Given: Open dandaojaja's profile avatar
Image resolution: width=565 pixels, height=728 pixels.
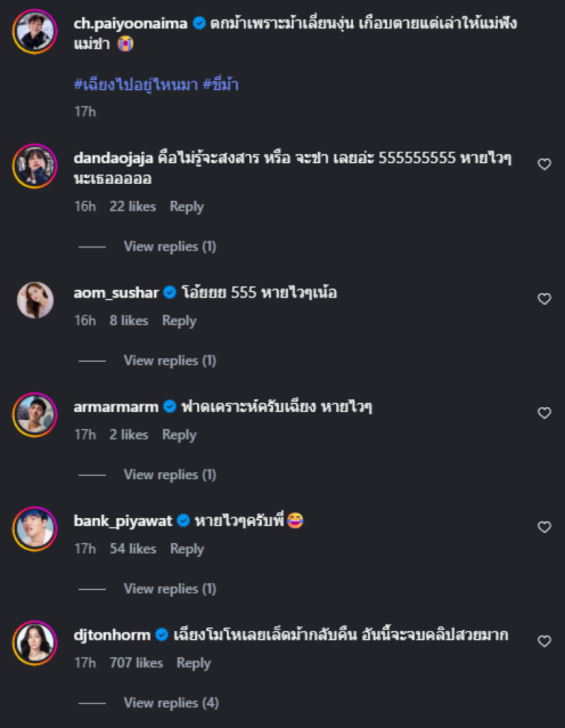Looking at the screenshot, I should [x=34, y=166].
